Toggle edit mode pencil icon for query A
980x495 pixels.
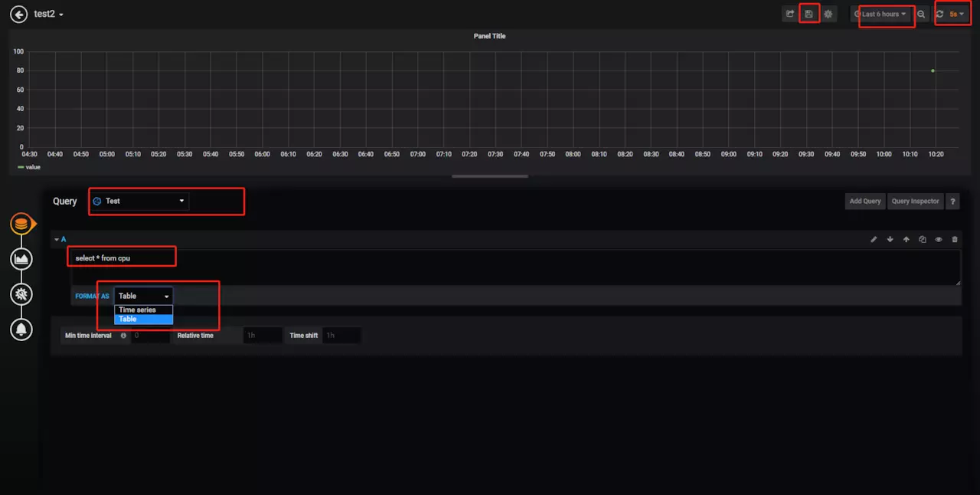(x=874, y=240)
